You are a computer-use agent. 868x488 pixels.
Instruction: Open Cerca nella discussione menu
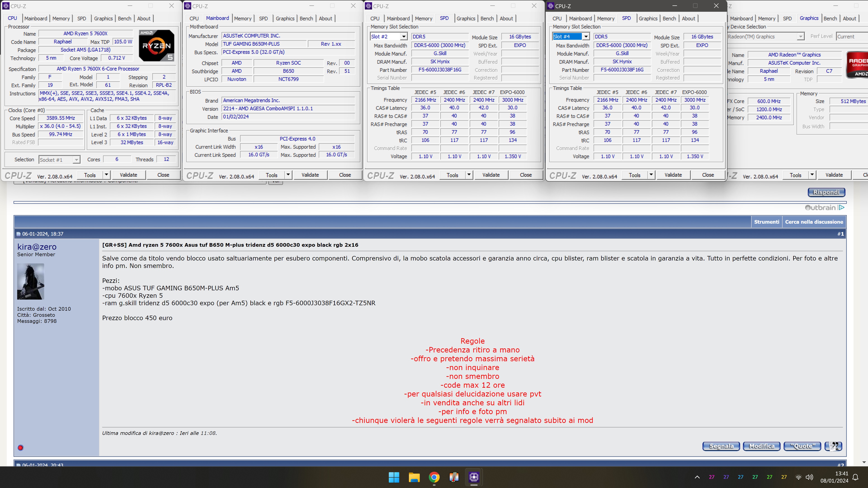click(x=814, y=222)
